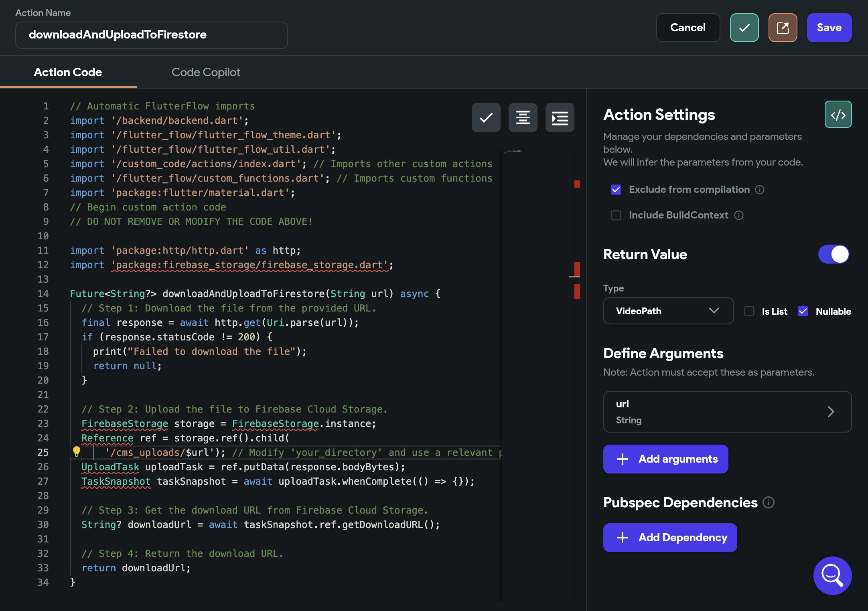
Task: Check the Is List checkbox
Action: click(749, 311)
